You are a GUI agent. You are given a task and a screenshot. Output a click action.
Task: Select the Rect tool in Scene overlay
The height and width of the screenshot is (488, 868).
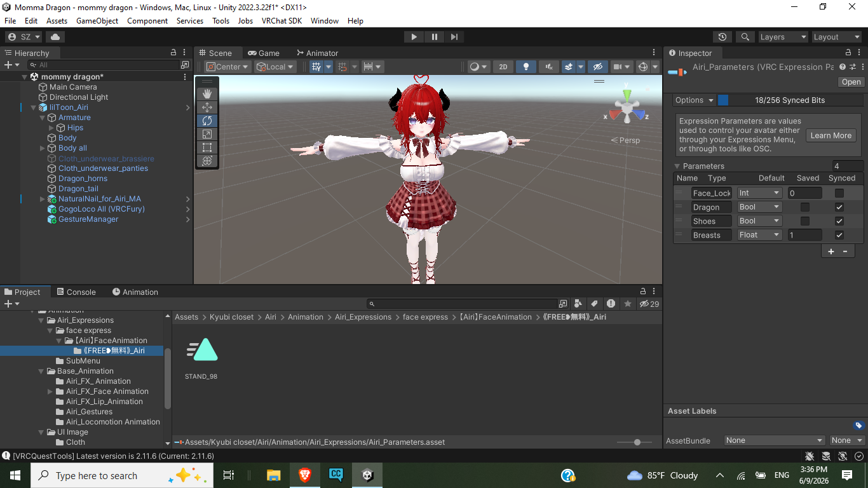207,147
